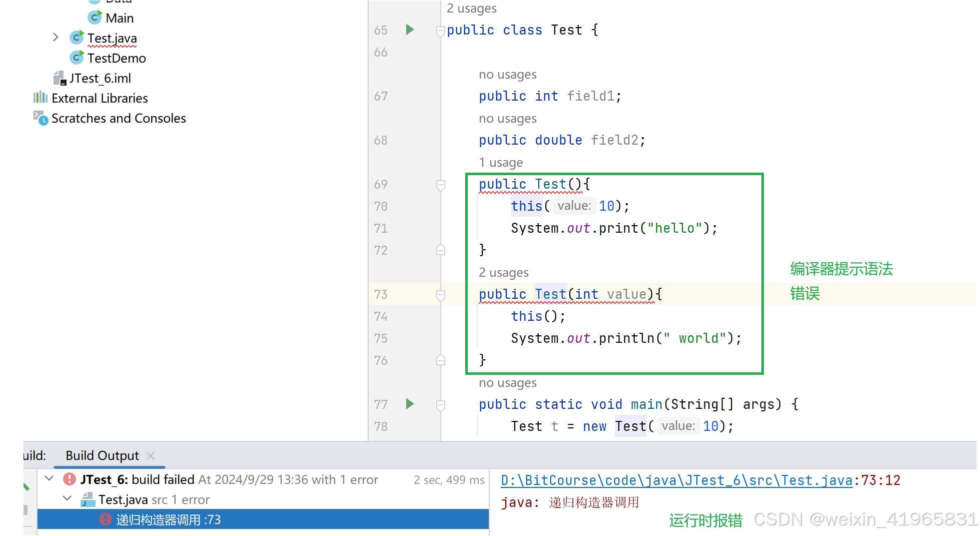
Task: Click 'println' on line 75
Action: click(x=627, y=338)
